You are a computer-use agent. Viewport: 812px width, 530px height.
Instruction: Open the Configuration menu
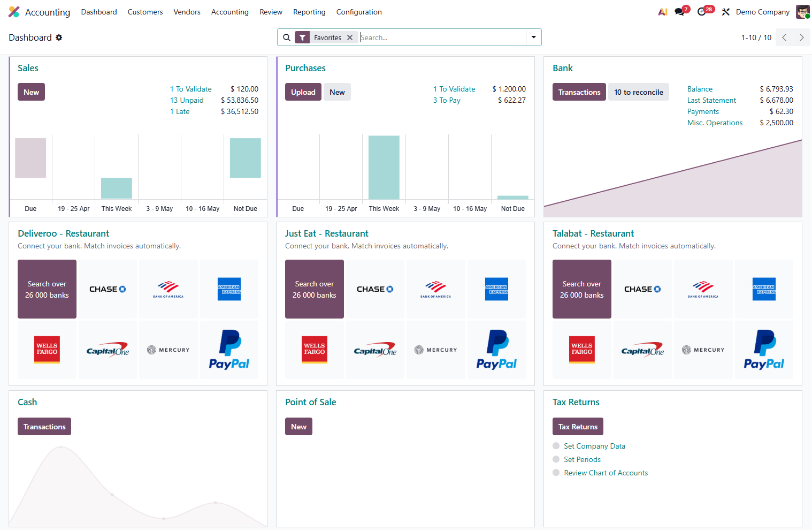click(x=359, y=12)
